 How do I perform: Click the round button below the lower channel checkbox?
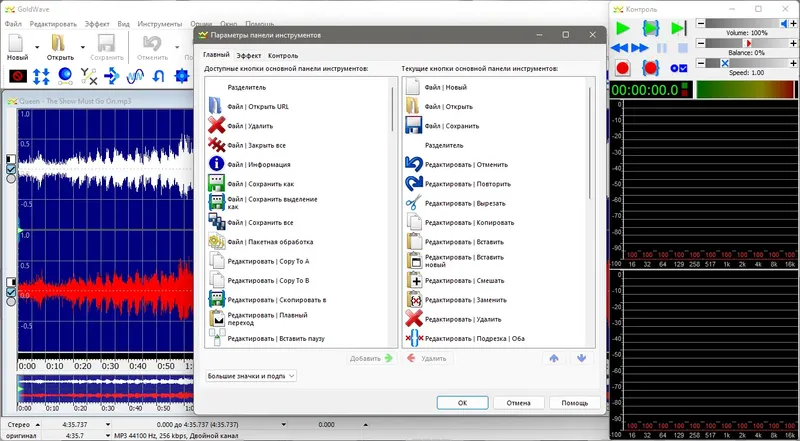tap(11, 302)
